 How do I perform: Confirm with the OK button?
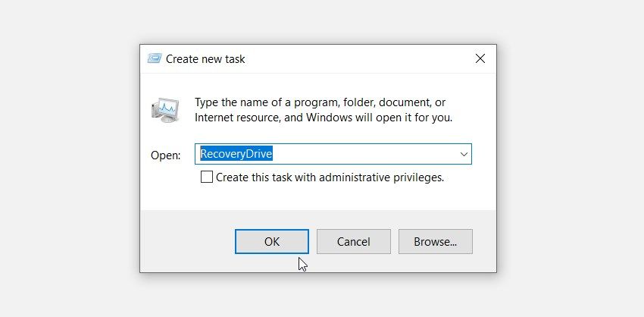coord(272,242)
